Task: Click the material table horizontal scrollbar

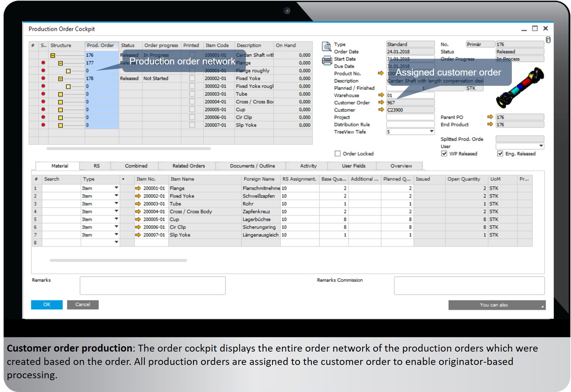Action: [118, 260]
